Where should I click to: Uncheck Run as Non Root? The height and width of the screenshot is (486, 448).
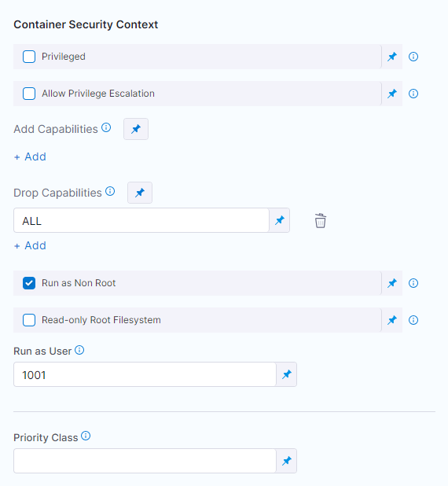pyautogui.click(x=29, y=283)
